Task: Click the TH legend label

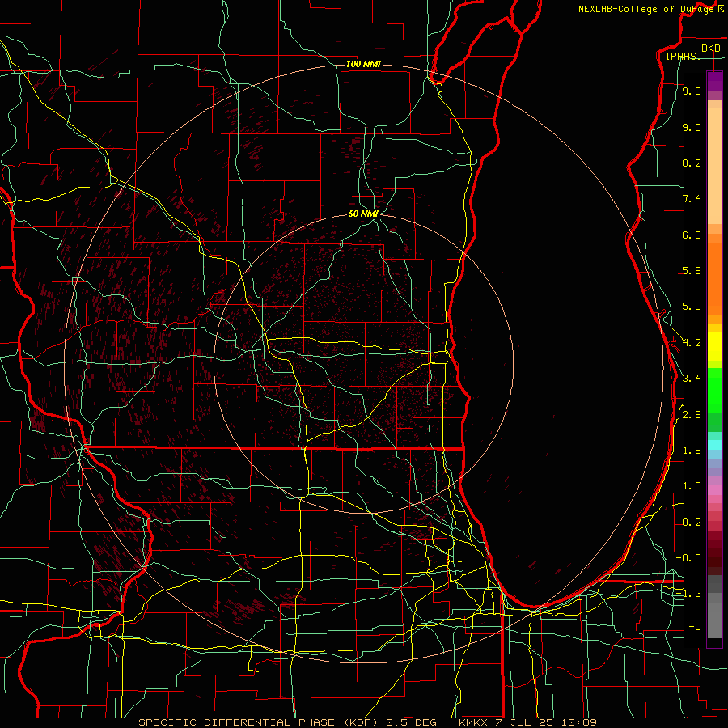Action: [695, 629]
